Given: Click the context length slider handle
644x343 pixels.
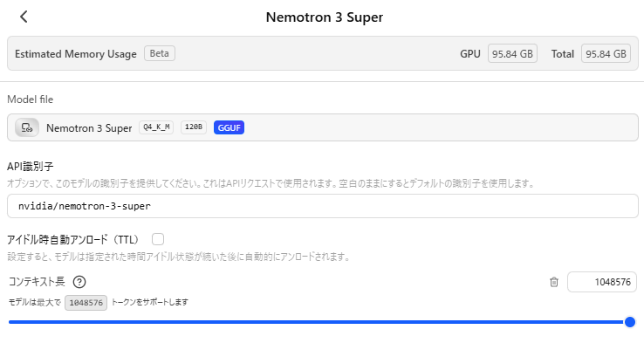Looking at the screenshot, I should [630, 322].
